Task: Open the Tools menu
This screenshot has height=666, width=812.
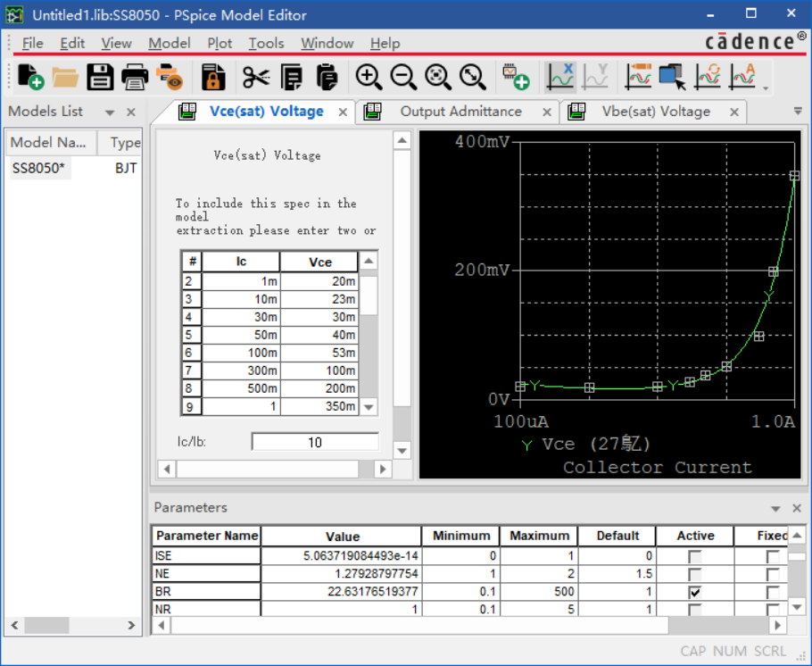Action: 266,43
